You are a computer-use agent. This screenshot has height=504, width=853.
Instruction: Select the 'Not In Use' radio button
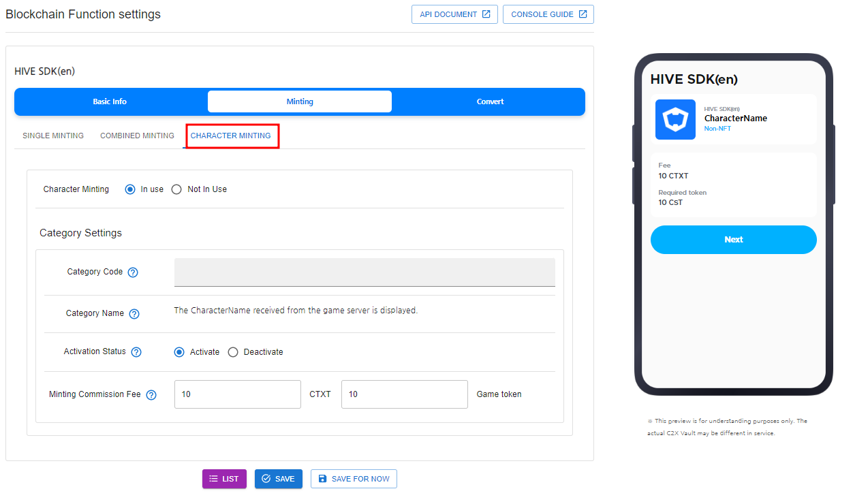pyautogui.click(x=176, y=189)
